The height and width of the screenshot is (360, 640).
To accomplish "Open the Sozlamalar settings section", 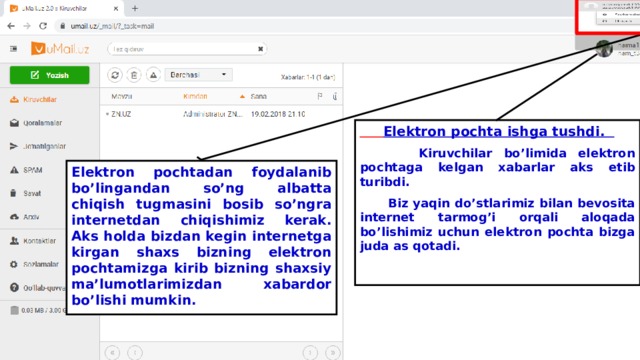I will [x=41, y=264].
